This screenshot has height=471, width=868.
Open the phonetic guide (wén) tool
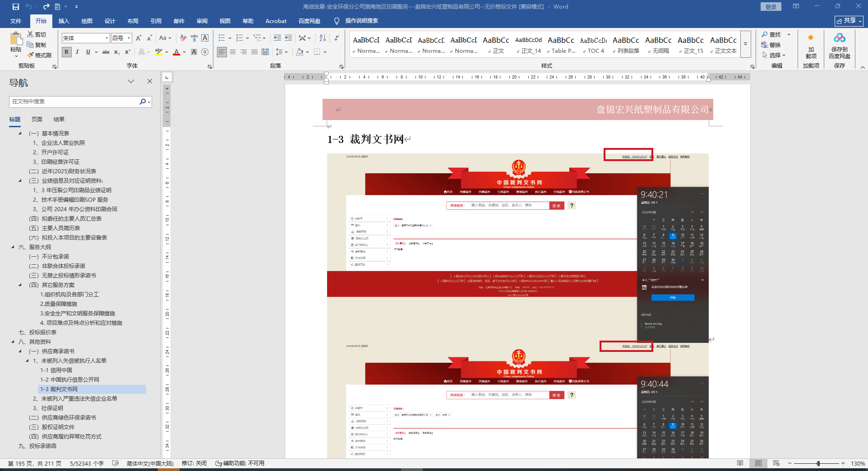(x=194, y=38)
